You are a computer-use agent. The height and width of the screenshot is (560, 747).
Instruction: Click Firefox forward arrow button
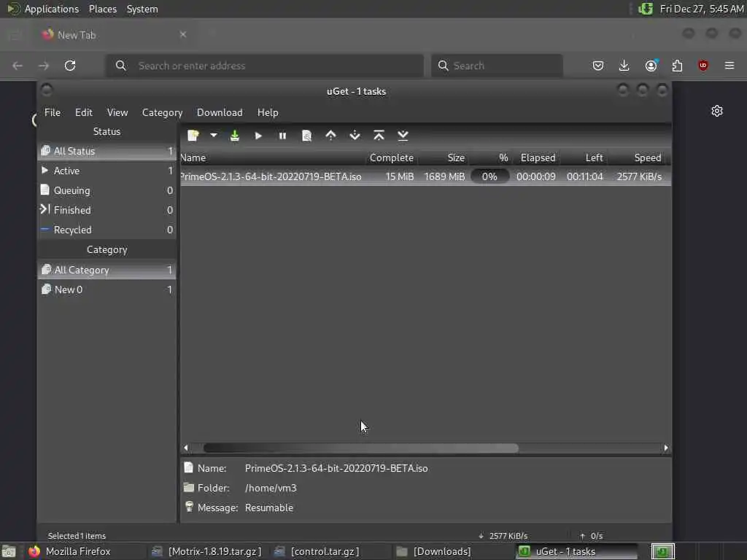coord(43,66)
